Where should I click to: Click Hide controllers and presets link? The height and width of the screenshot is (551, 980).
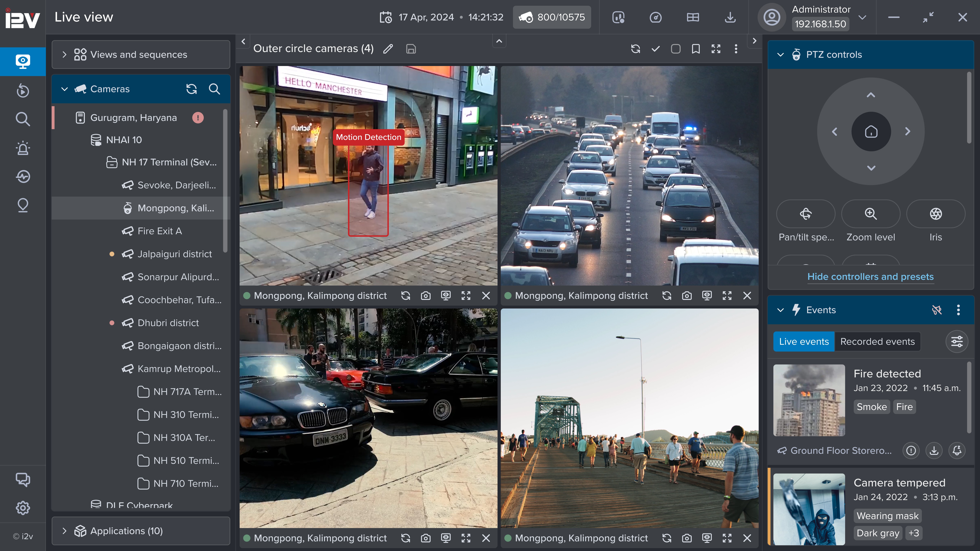[870, 277]
